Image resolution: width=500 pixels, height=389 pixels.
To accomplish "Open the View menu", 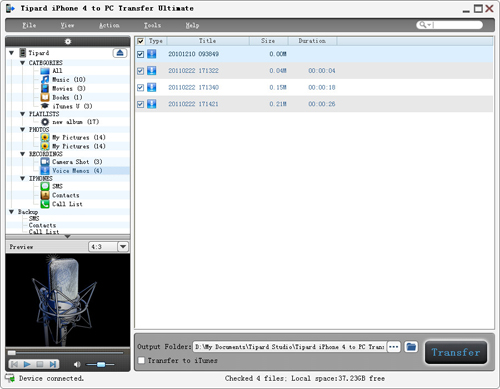I will click(67, 25).
